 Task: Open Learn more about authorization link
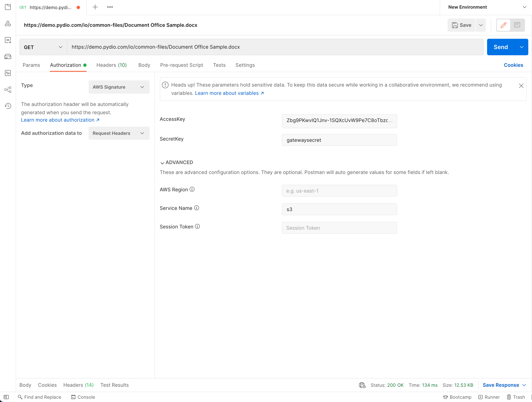[x=60, y=120]
